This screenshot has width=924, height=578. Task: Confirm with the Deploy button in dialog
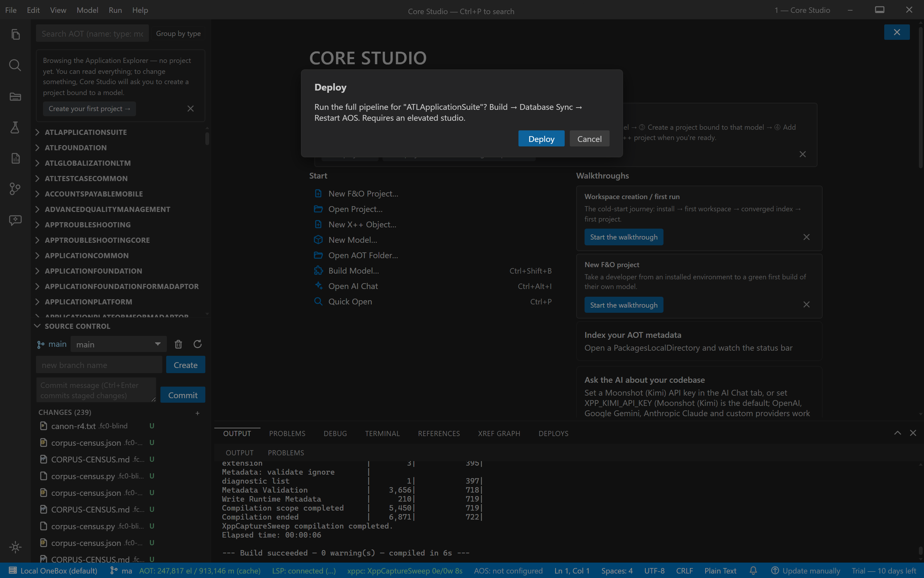click(x=541, y=139)
